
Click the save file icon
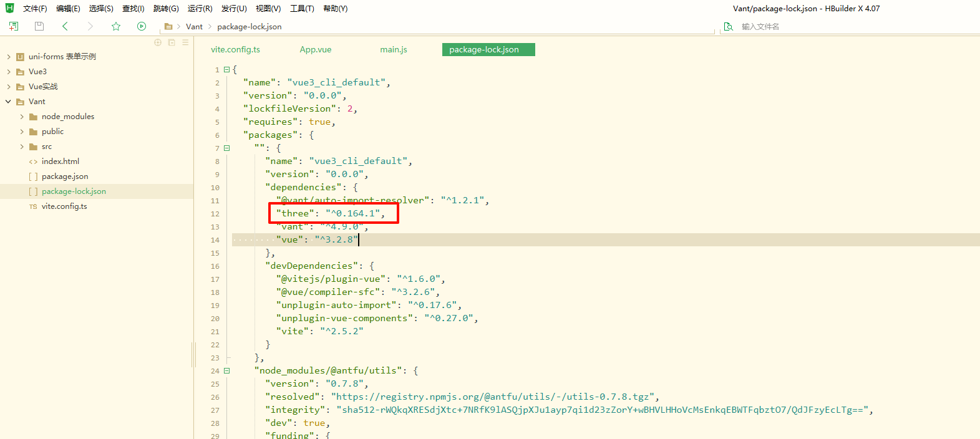(39, 26)
